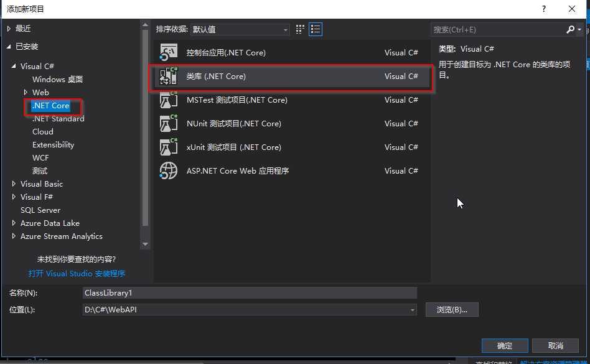This screenshot has height=364, width=590.
Task: Select the Azure Stream Analytics tree label
Action: tap(62, 236)
